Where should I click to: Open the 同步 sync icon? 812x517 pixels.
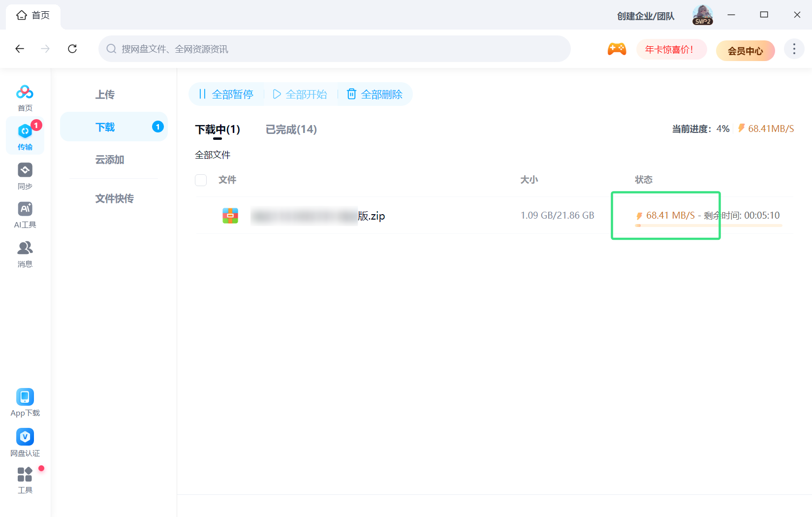point(25,170)
